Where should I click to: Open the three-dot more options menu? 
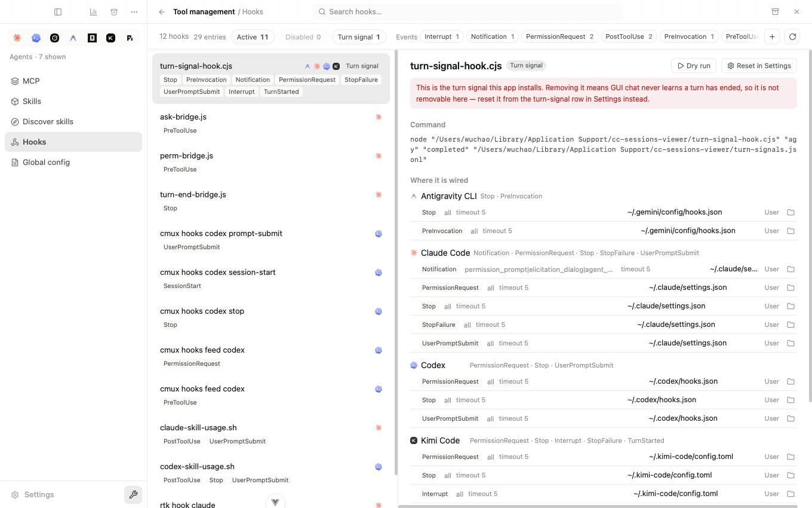coord(134,12)
